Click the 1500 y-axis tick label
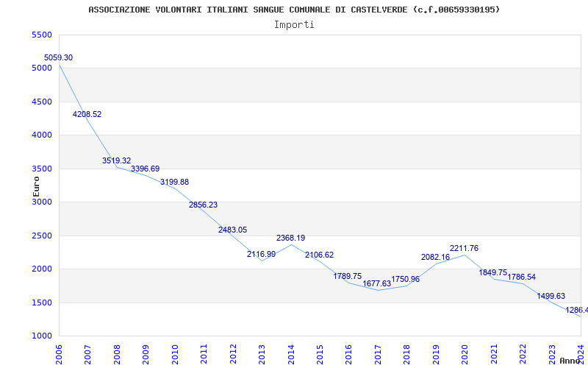The width and height of the screenshot is (588, 368). [42, 302]
